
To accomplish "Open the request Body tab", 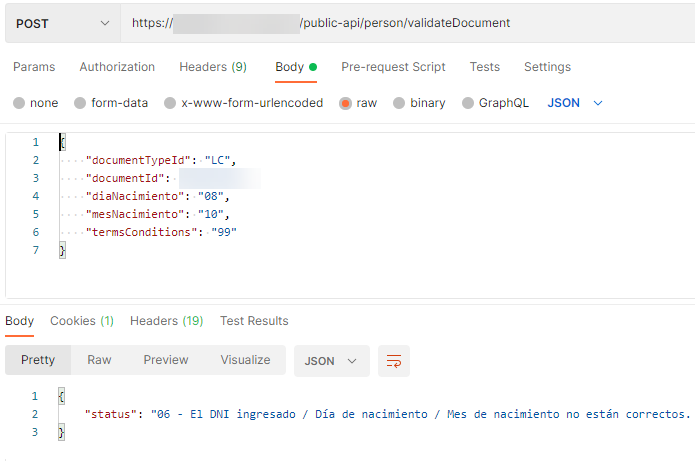I will [x=296, y=67].
